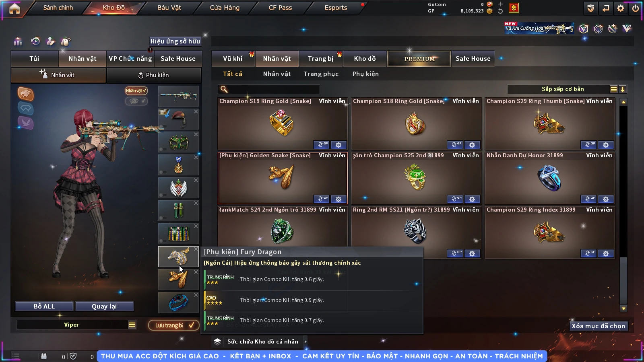The image size is (644, 362).
Task: Add GoCoin with the plus icon
Action: pyautogui.click(x=500, y=4)
